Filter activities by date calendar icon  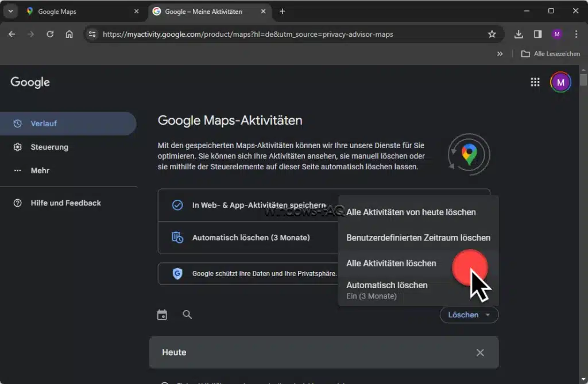click(x=162, y=315)
